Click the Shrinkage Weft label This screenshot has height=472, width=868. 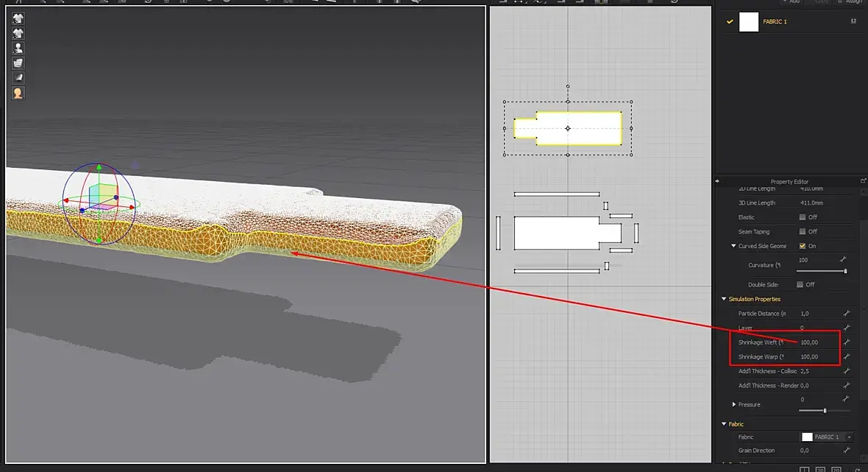tap(761, 342)
